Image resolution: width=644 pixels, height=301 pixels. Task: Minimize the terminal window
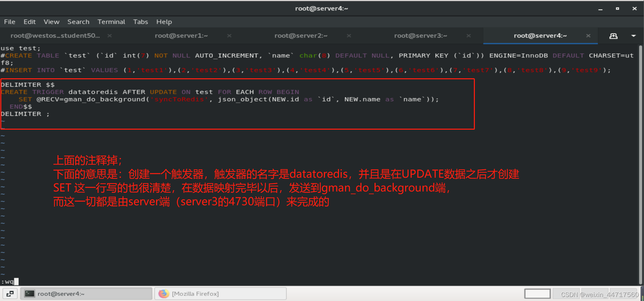click(600, 9)
